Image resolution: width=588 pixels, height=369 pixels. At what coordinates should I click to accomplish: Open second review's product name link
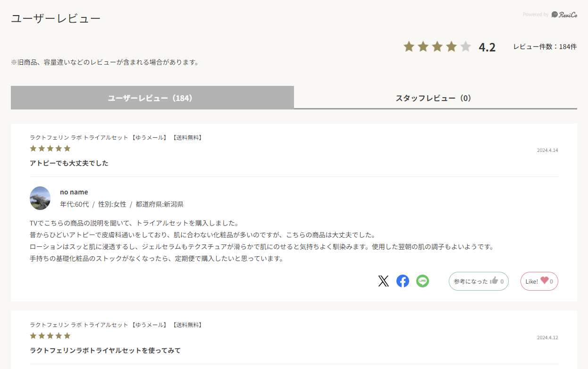[116, 325]
